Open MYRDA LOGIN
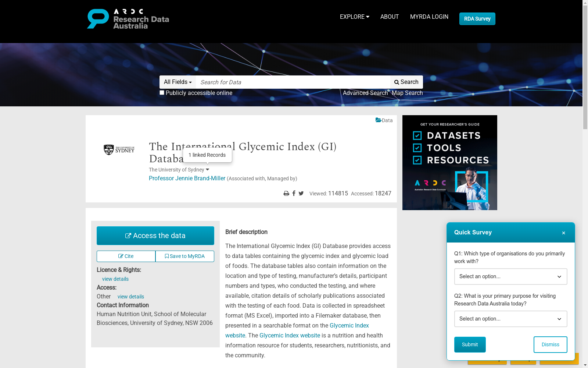Screen dimensions: 588x368 (429, 17)
